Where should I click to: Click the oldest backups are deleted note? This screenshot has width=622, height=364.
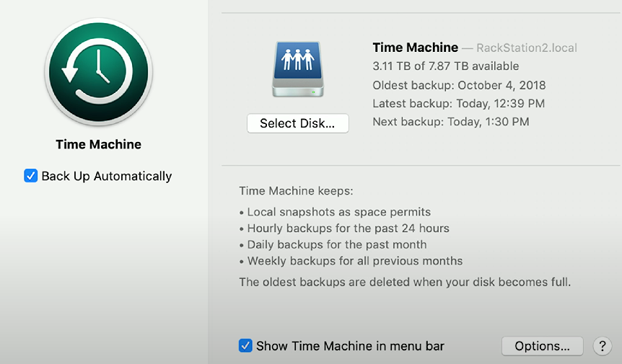click(405, 282)
